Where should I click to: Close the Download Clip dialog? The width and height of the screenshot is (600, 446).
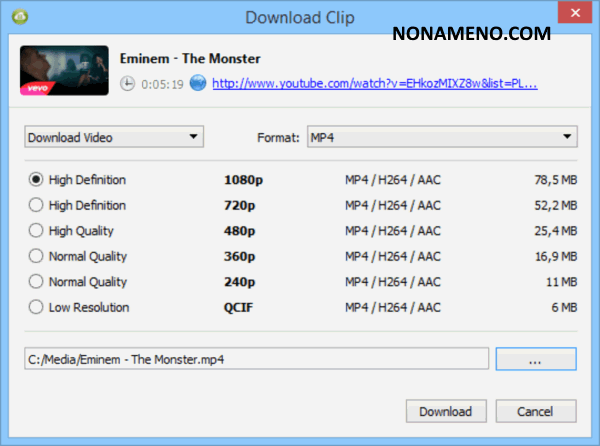575,13
